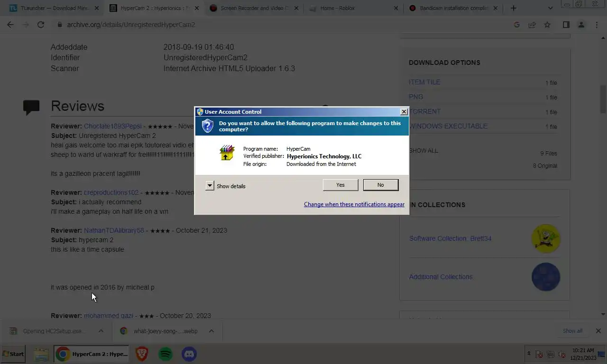Click the UAC shield question icon
607x364 pixels.
click(207, 126)
